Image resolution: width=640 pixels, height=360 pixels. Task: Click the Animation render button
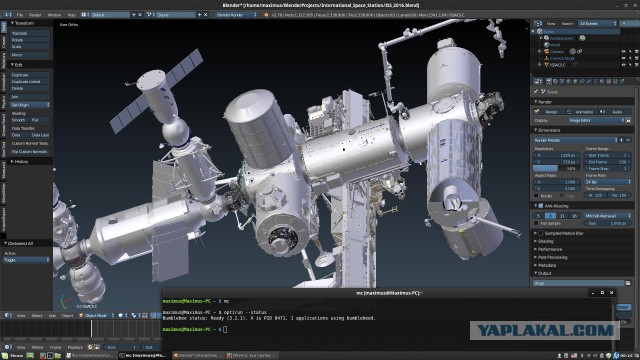tap(581, 112)
